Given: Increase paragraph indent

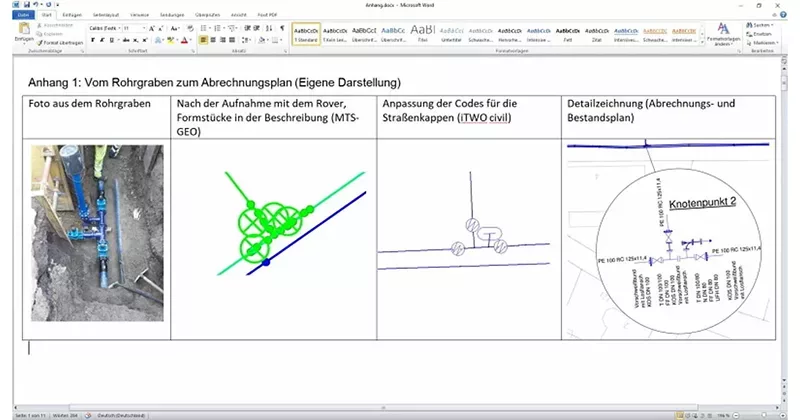Looking at the screenshot, I should click(257, 29).
